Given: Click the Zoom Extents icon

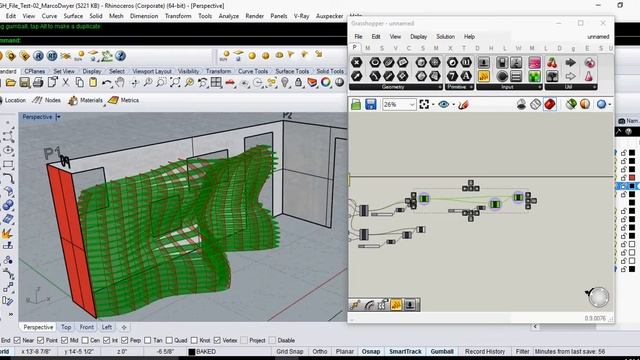Looking at the screenshot, I should point(175,83).
